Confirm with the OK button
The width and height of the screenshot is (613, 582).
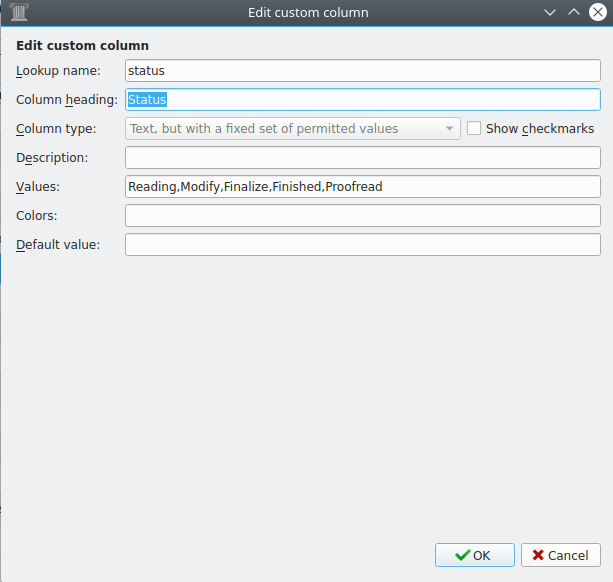474,555
